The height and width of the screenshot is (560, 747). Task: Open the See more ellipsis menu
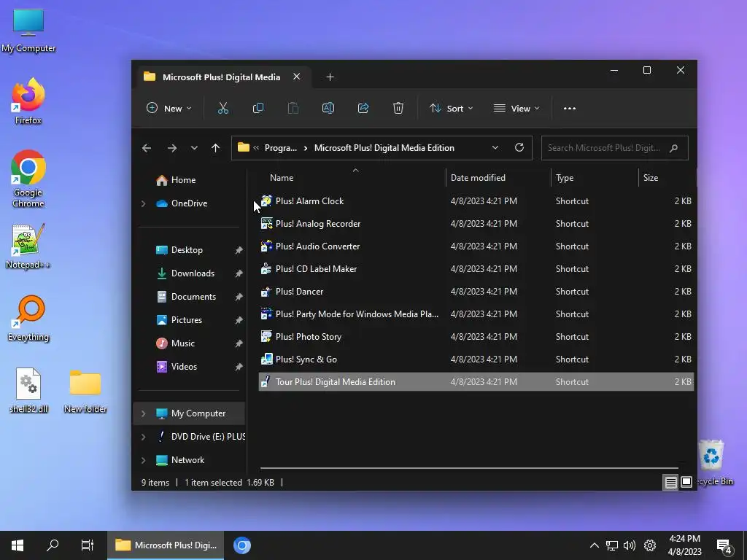(x=569, y=108)
